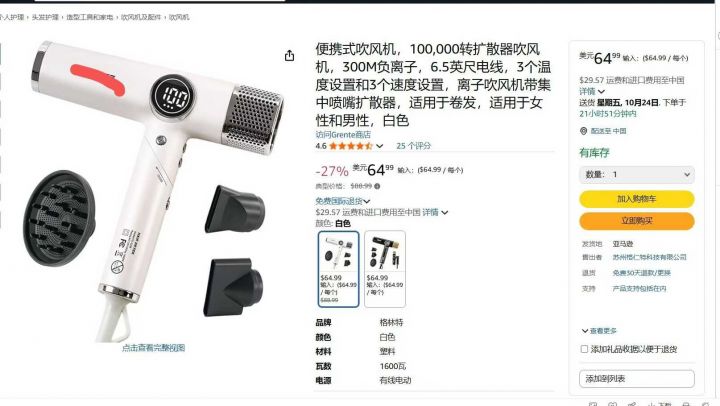Click the 立即购买 button
The height and width of the screenshot is (406, 720).
(637, 221)
